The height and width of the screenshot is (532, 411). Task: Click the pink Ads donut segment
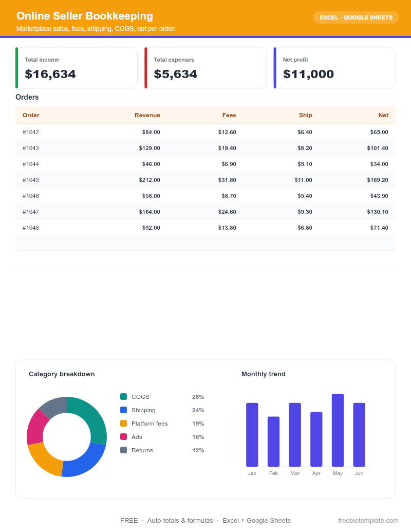pos(36,428)
